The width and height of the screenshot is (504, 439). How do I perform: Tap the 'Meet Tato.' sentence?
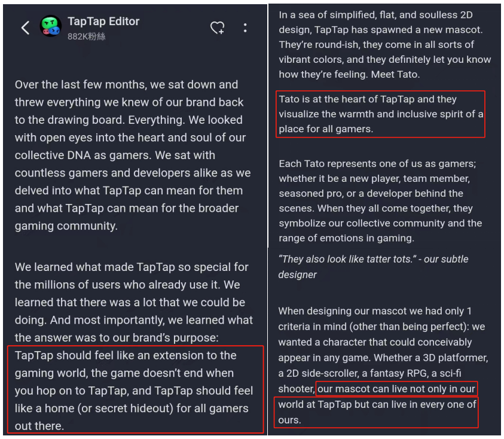tap(395, 74)
